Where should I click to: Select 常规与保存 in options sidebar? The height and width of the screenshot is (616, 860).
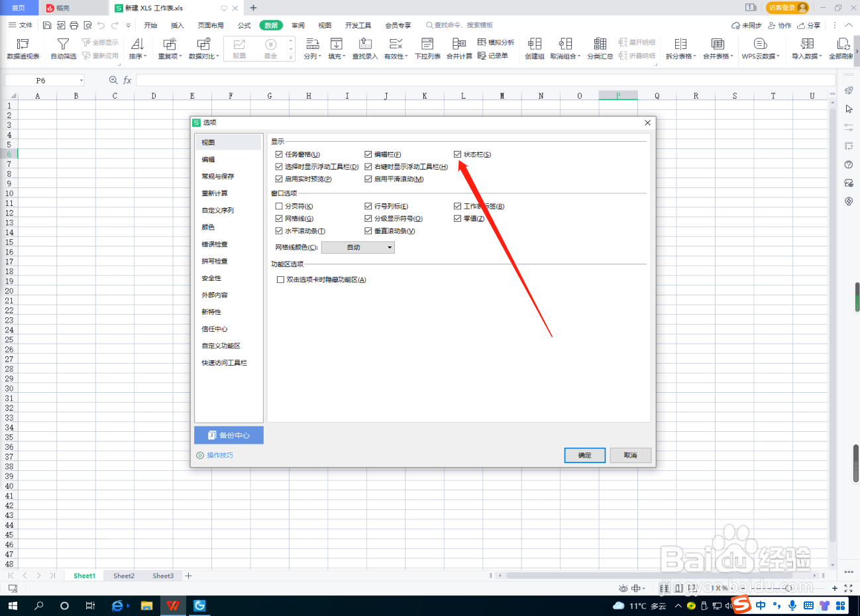[x=229, y=176]
